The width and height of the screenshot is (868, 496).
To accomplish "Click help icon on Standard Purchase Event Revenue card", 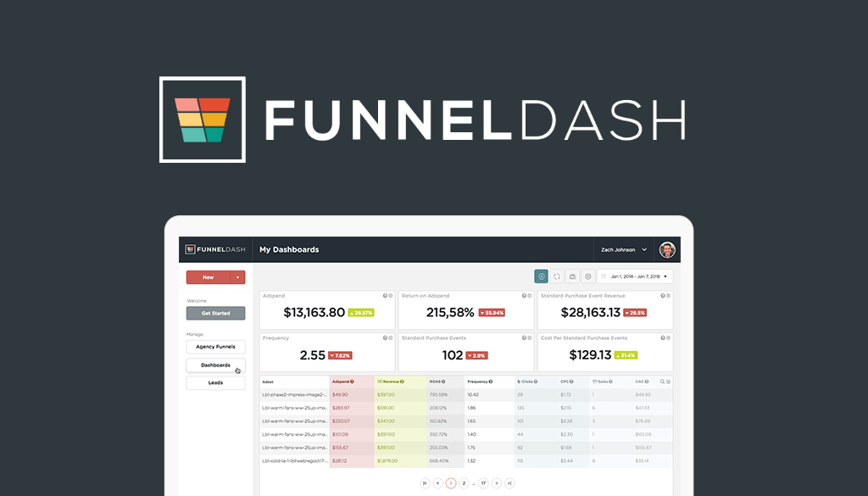I will tap(663, 296).
